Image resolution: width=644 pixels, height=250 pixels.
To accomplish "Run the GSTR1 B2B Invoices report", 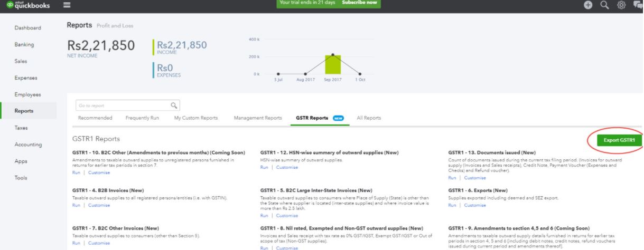I will coord(76,205).
